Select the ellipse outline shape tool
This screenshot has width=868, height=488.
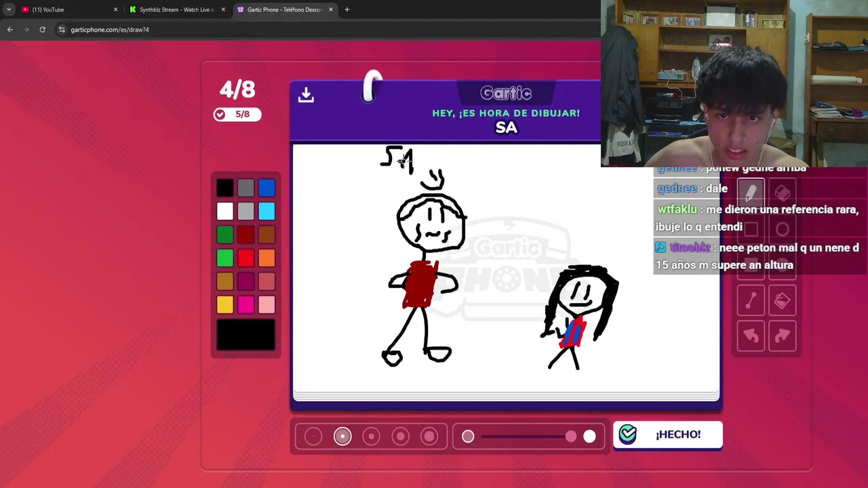click(x=782, y=229)
